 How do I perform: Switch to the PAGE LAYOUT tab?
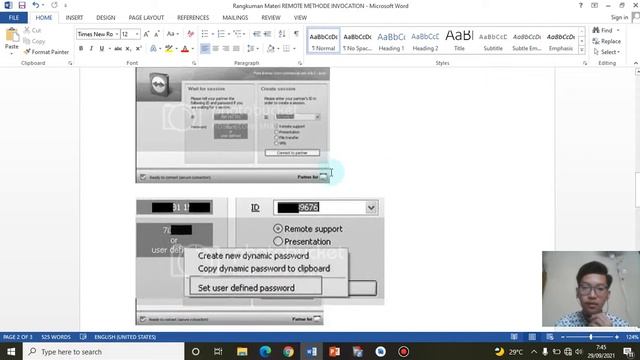tap(146, 18)
